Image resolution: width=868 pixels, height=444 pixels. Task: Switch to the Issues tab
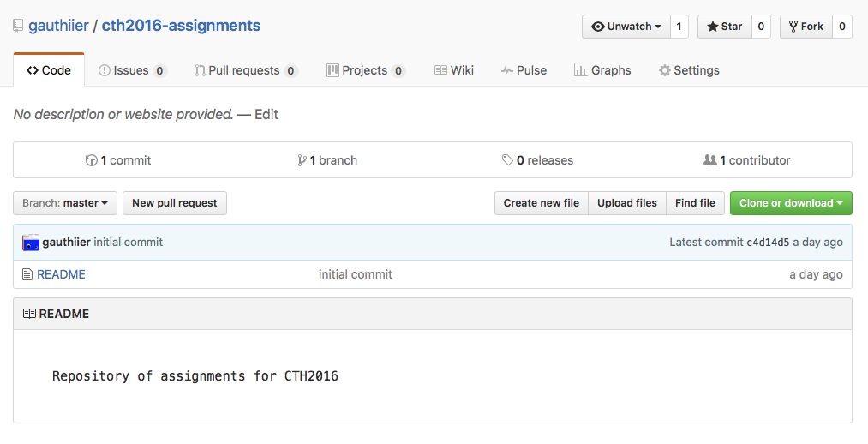point(131,70)
